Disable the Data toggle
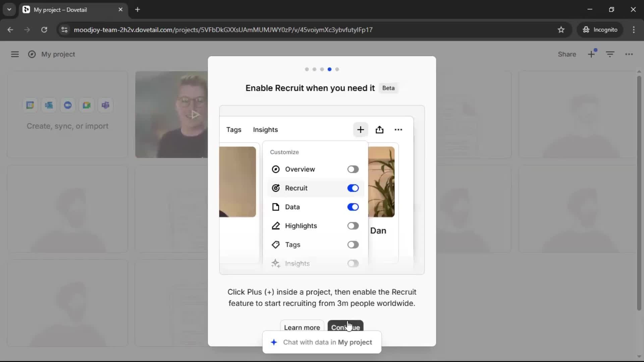This screenshot has width=644, height=362. pyautogui.click(x=353, y=207)
